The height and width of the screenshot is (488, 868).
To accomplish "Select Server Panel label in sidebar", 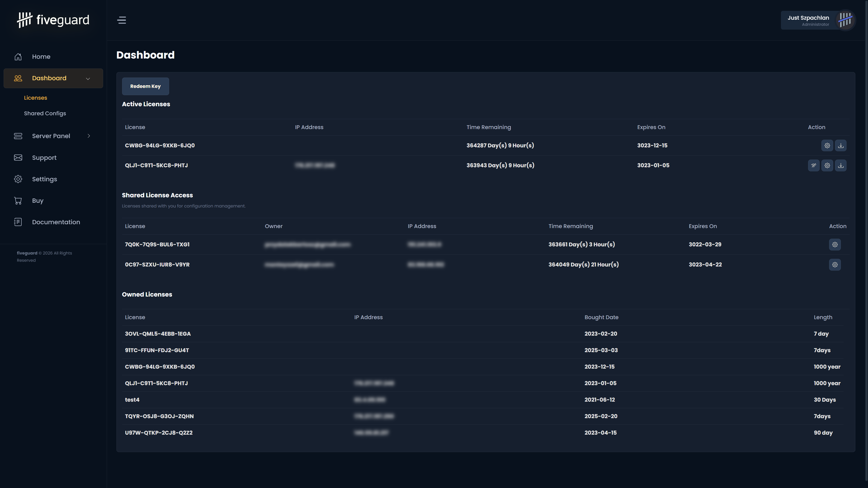I will coord(51,136).
